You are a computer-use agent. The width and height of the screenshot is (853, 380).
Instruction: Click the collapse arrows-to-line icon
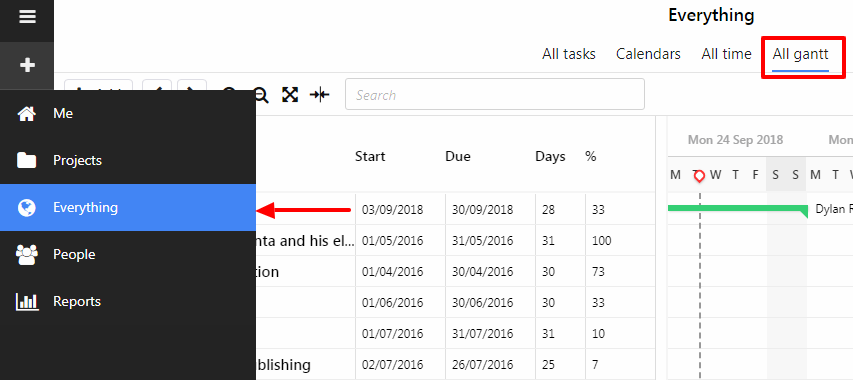point(320,95)
